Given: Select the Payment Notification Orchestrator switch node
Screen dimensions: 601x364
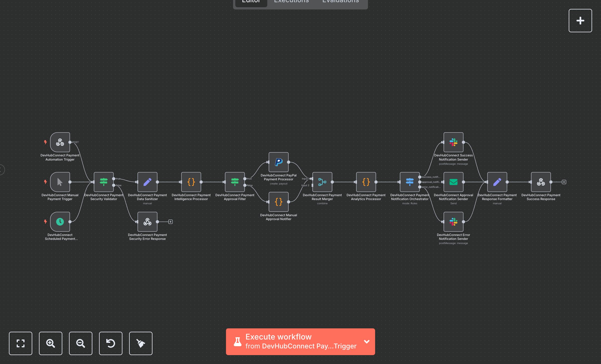Looking at the screenshot, I should (x=410, y=182).
